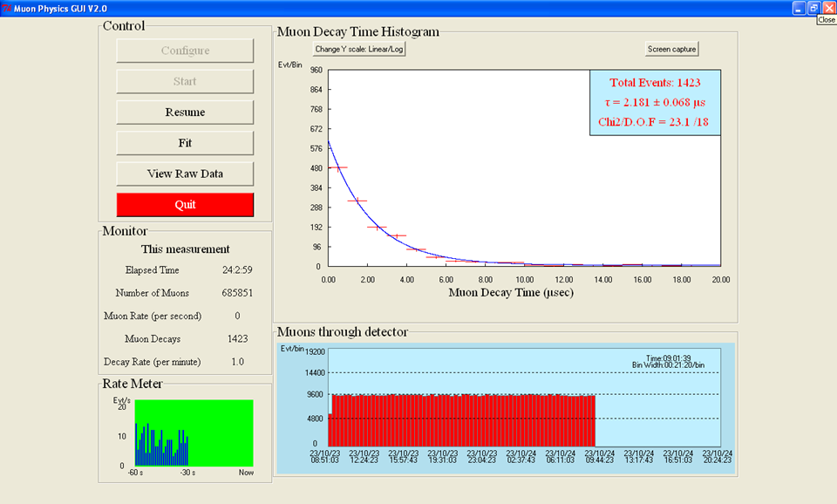Click the Muon Rate (per second) value 0
Screen dimensions: 837x504
click(237, 316)
